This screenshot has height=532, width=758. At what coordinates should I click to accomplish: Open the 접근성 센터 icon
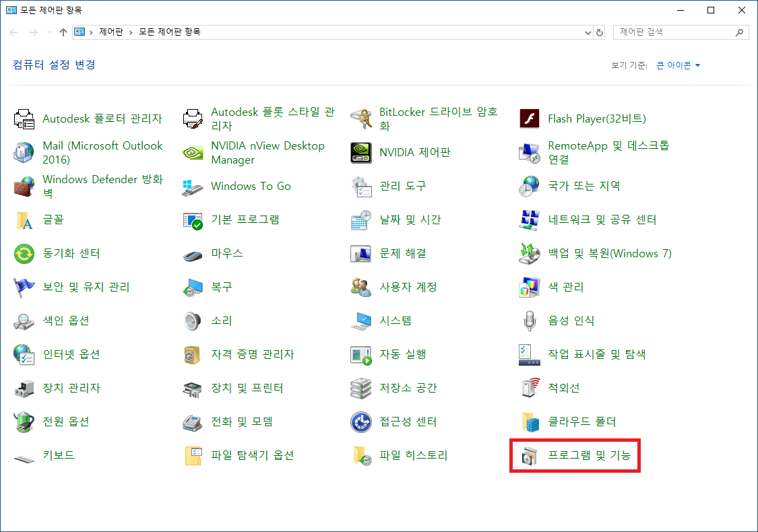360,422
